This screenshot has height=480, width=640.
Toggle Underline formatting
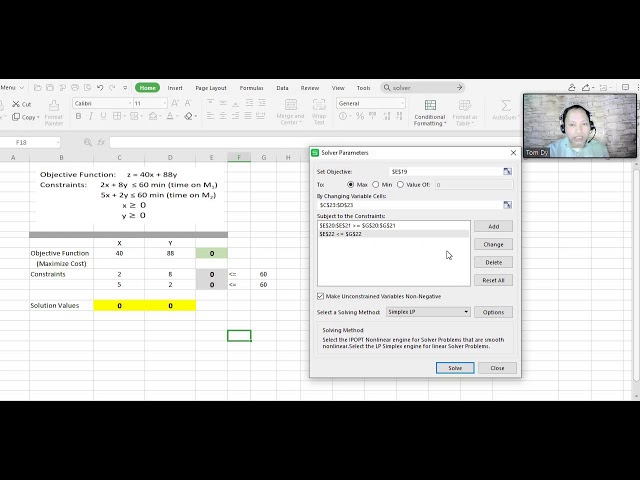tap(103, 116)
